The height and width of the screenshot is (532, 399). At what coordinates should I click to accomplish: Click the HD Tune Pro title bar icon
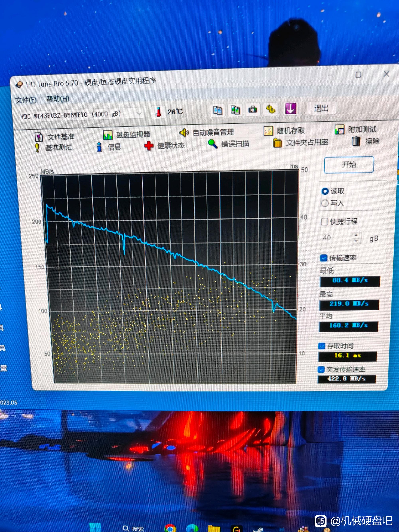point(19,85)
